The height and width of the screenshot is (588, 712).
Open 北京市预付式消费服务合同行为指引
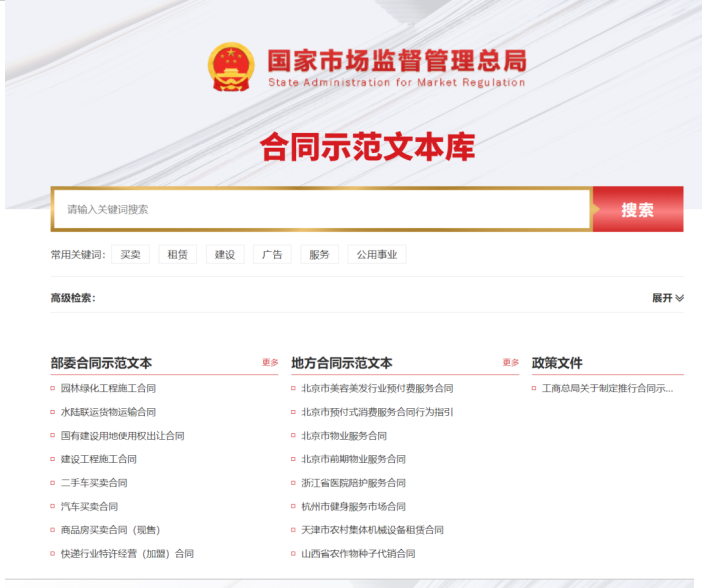click(377, 412)
